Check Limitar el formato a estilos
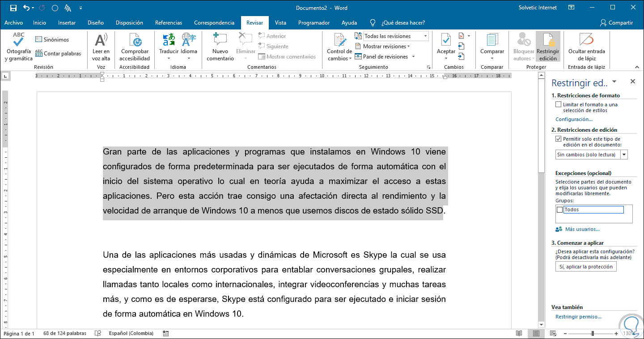644x339 pixels. pos(558,104)
